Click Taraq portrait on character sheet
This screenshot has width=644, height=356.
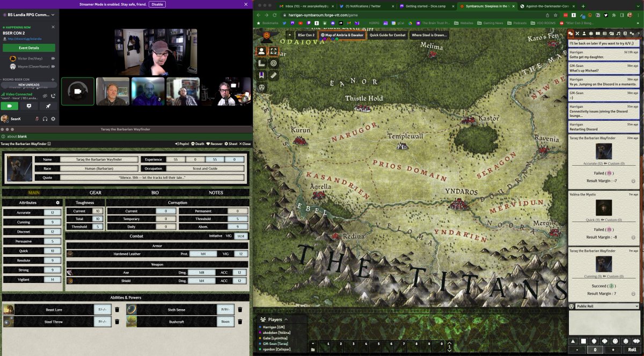19,168
